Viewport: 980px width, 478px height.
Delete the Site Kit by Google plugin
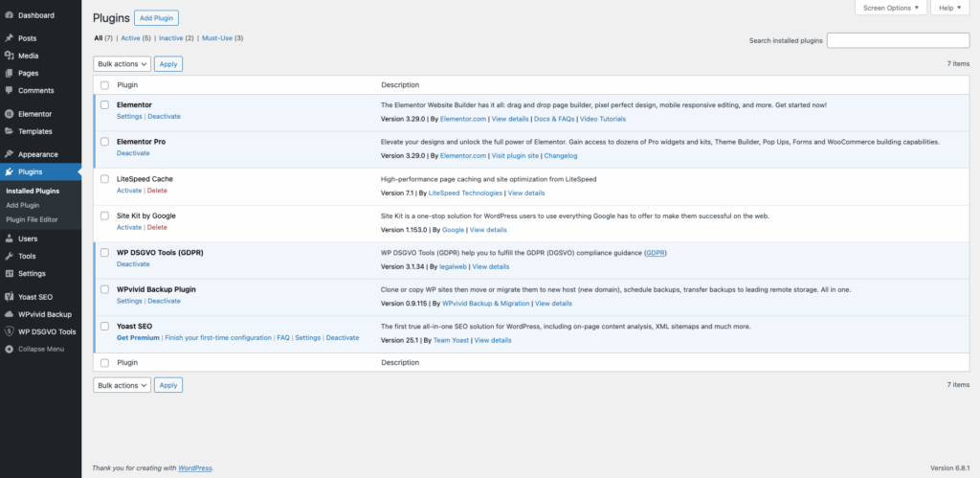click(157, 227)
